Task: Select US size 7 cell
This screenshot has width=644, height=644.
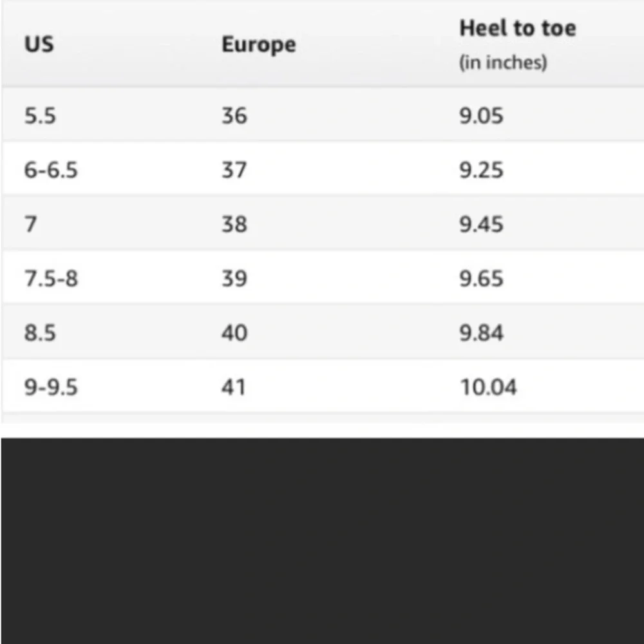Action: (31, 224)
